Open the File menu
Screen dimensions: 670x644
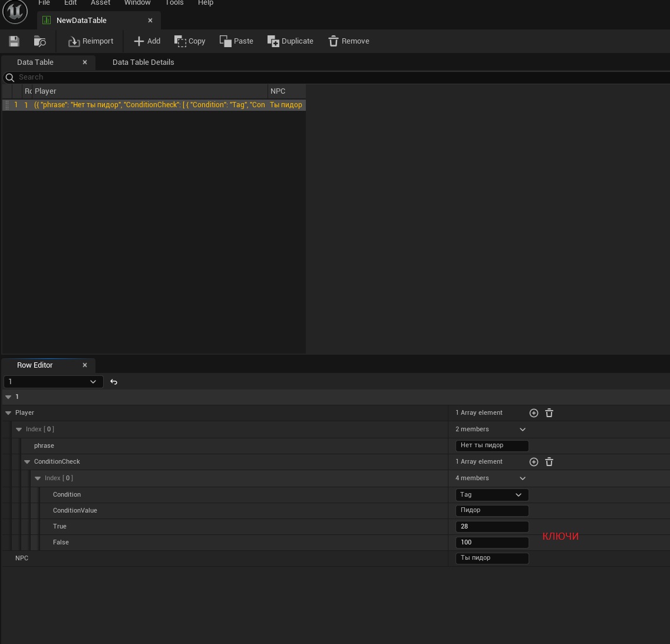44,3
